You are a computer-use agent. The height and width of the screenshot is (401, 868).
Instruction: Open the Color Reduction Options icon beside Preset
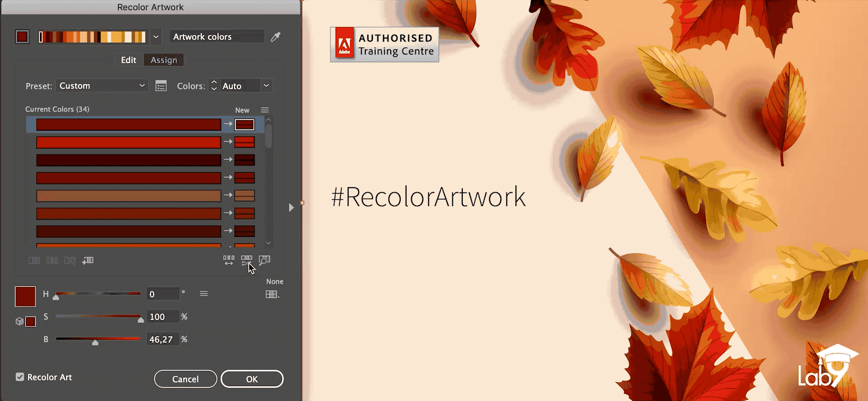tap(161, 86)
